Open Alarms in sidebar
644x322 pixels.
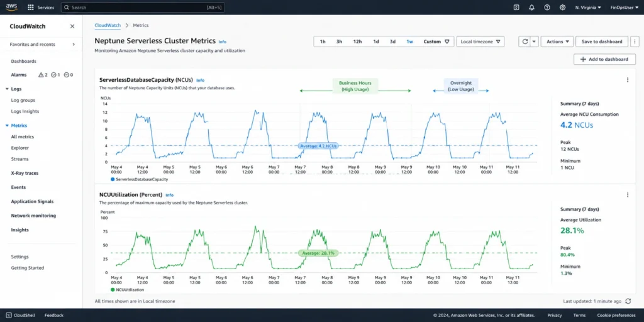tap(19, 75)
